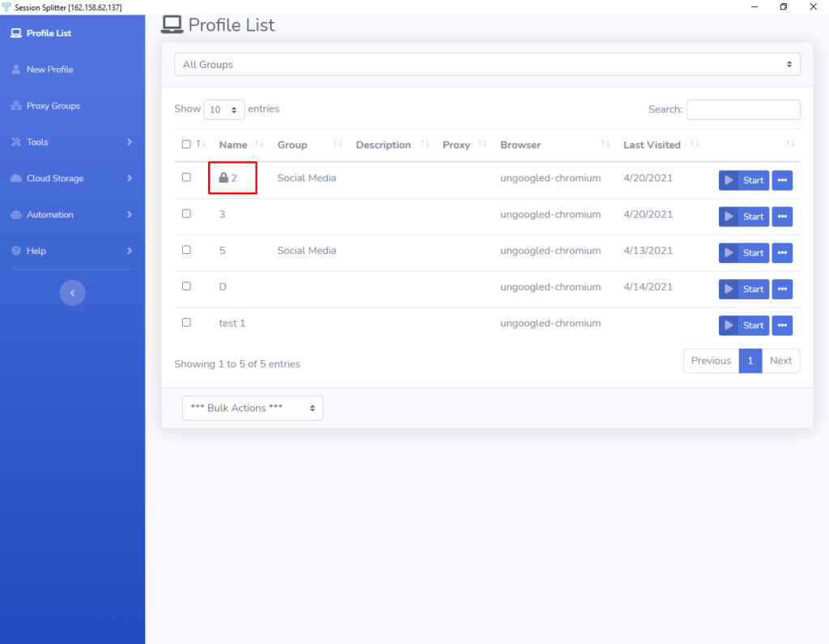
Task: Check the checkbox for profile 5
Action: point(186,250)
